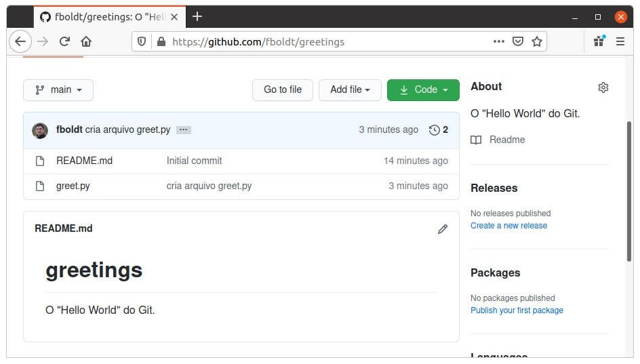Click the URL address bar field
Viewport: 640px width, 364px height.
(x=325, y=41)
